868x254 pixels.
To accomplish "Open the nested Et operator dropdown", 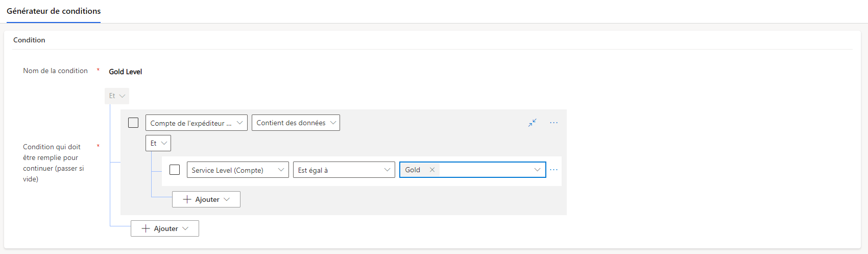I will click(158, 143).
